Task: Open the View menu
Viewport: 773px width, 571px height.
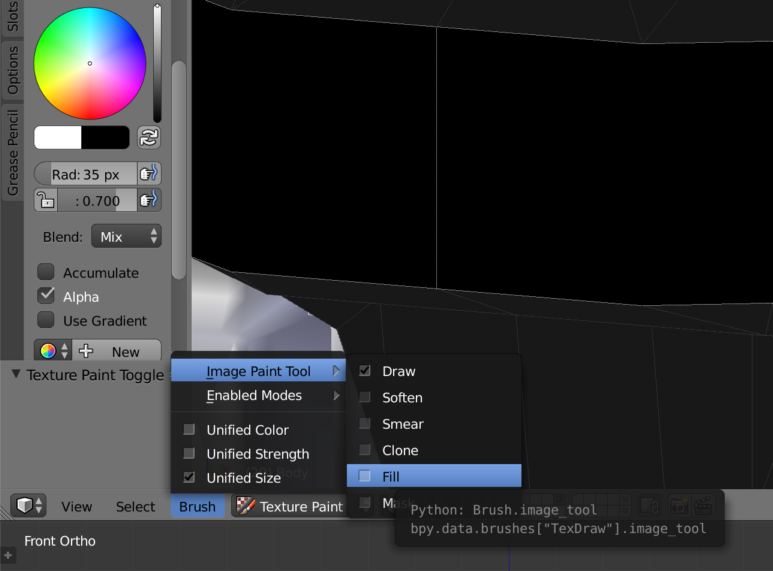Action: coord(77,506)
